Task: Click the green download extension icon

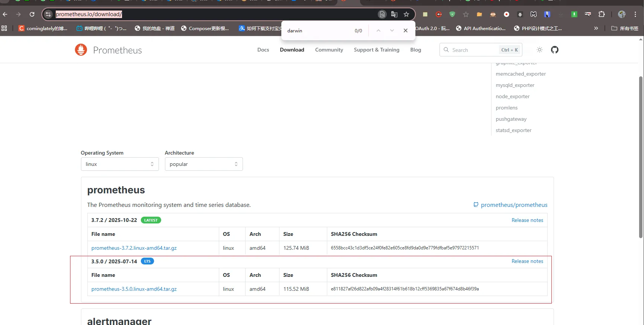Action: coord(574,14)
